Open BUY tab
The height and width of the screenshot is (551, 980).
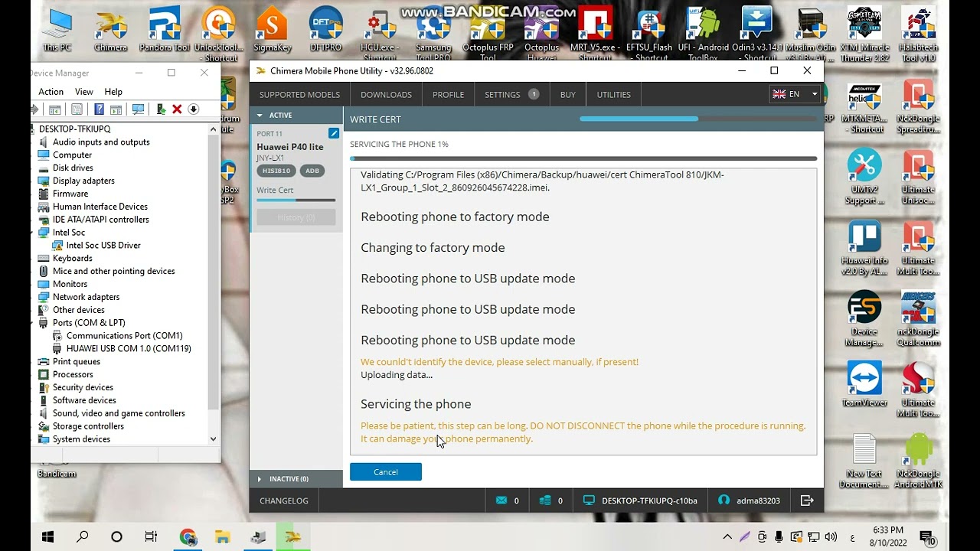pos(567,95)
